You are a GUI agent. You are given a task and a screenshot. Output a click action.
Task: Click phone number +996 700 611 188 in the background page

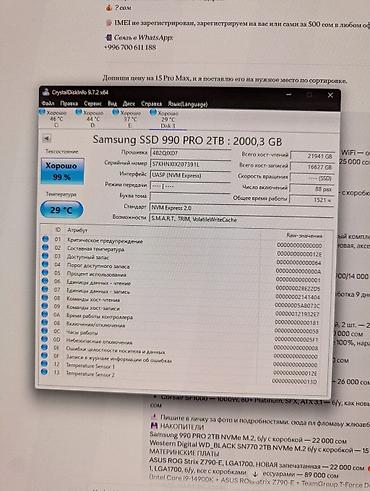click(x=130, y=47)
